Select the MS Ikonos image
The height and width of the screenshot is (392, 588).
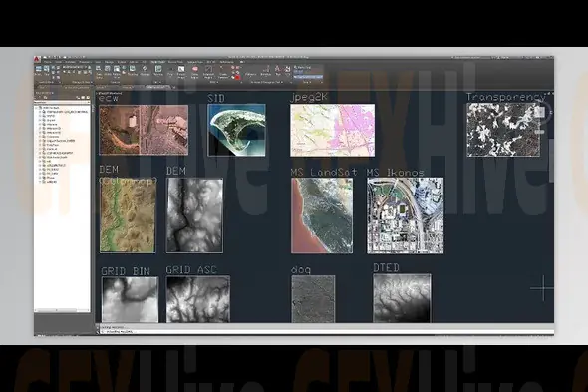(406, 215)
